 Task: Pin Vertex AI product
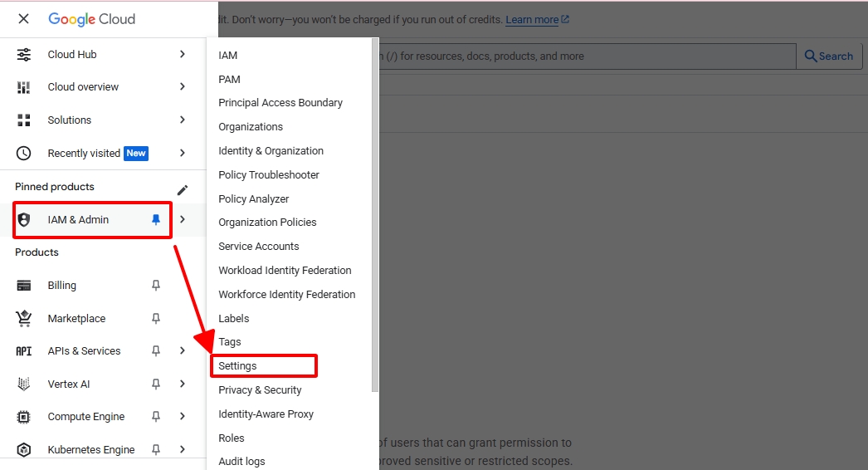[156, 384]
